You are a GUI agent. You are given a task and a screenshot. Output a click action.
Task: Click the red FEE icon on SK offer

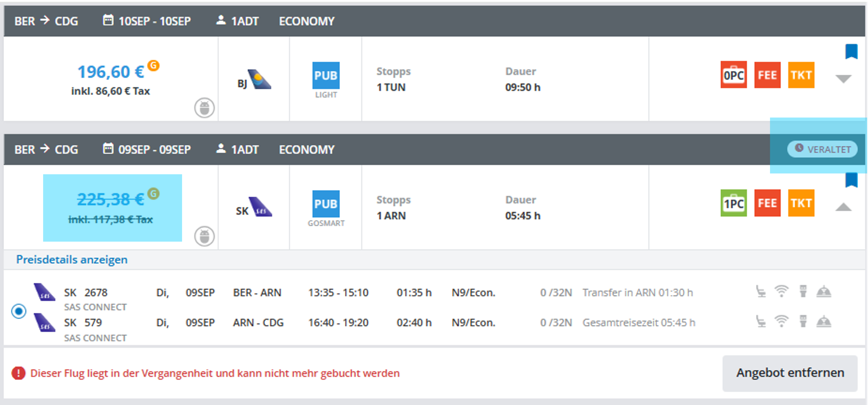coord(767,203)
